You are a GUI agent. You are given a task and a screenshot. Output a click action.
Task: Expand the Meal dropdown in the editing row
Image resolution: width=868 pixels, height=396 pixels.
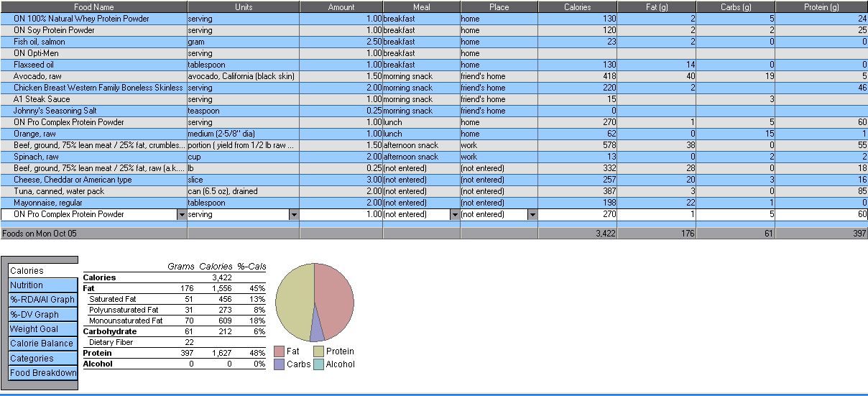coord(455,214)
